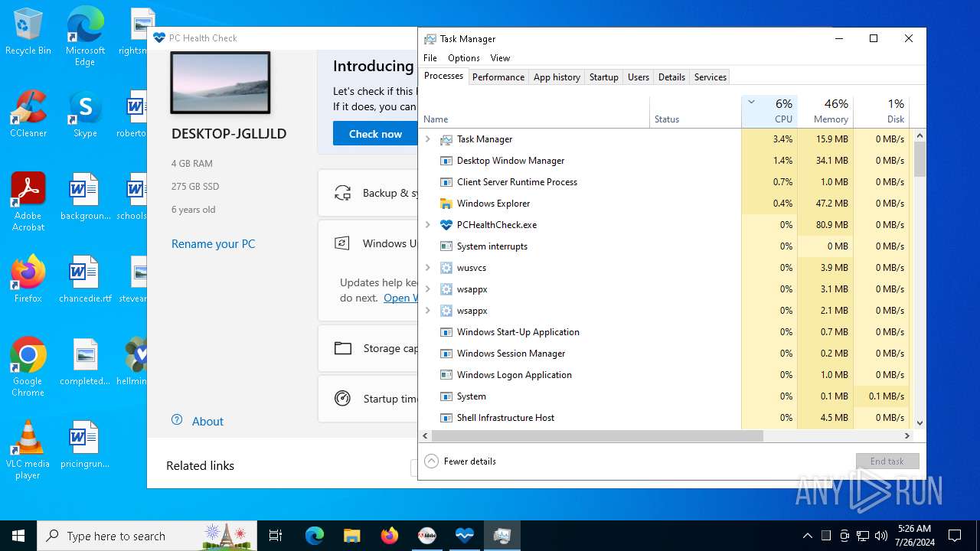The height and width of the screenshot is (551, 980).
Task: Click the Client Server Runtime Process icon
Action: point(446,182)
